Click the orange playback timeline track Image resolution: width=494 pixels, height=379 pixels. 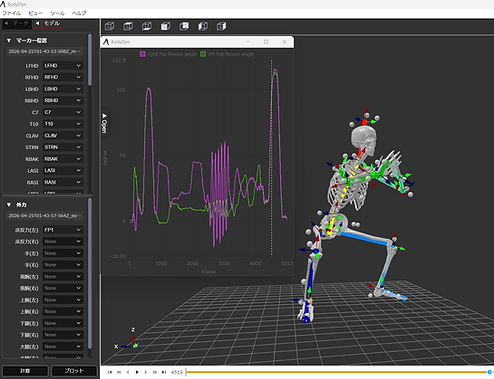coord(337,372)
